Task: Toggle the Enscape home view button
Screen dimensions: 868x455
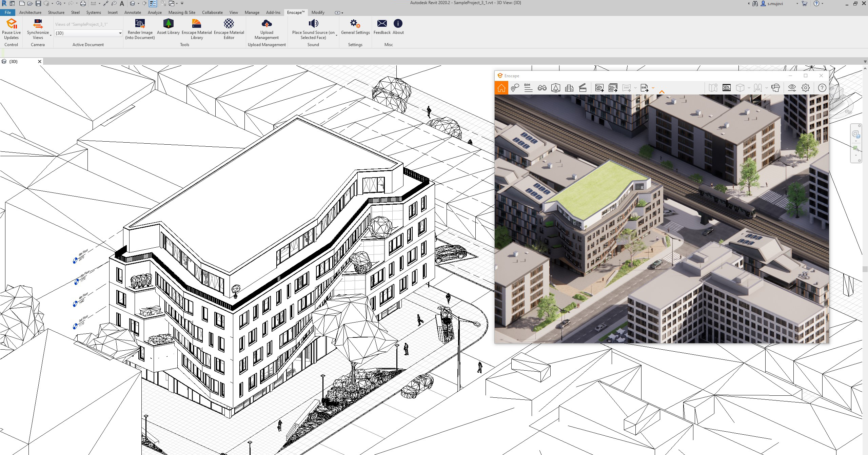Action: click(x=501, y=87)
